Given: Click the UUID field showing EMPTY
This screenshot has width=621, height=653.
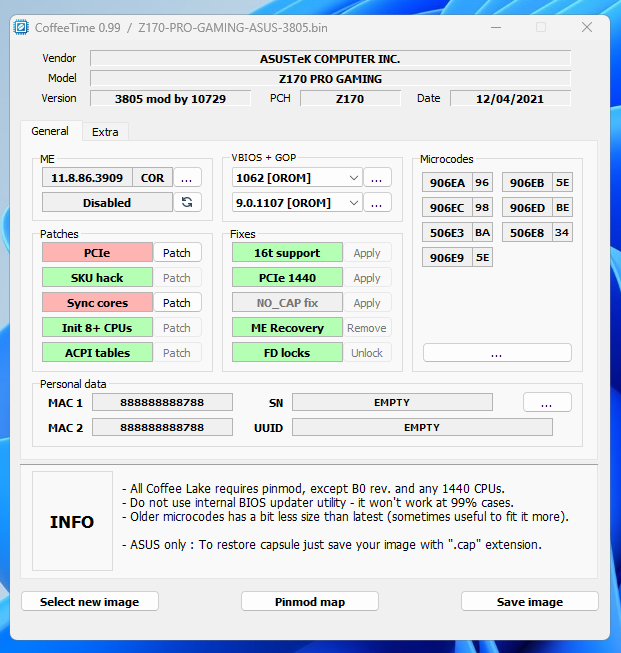Looking at the screenshot, I should coord(422,427).
